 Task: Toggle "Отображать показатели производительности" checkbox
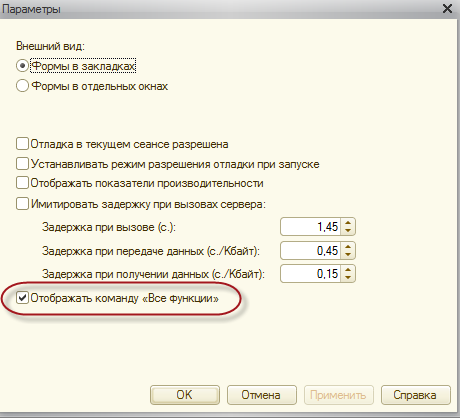[22, 183]
